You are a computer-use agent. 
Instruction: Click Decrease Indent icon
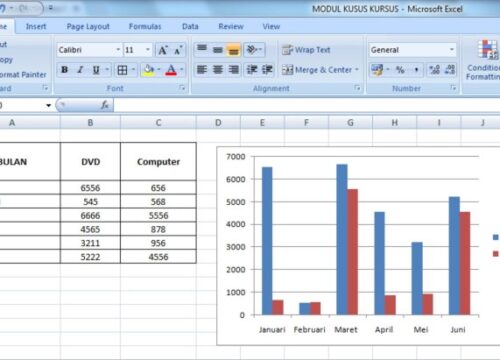(252, 70)
